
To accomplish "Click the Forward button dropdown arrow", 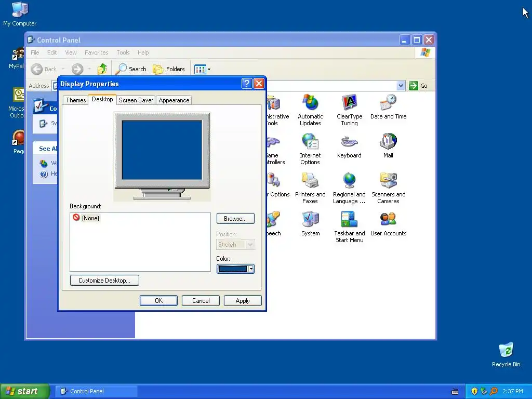I will 89,69.
